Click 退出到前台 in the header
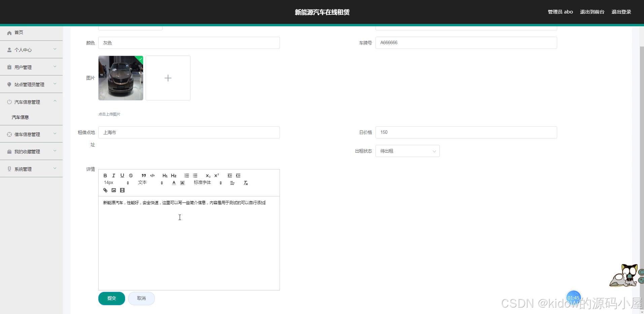This screenshot has width=644, height=314. 592,12
